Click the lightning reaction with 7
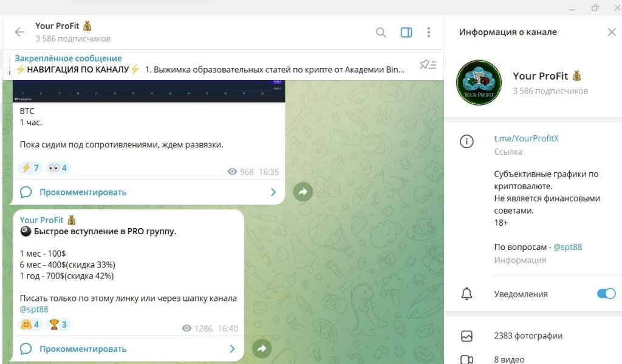The image size is (622, 364). point(30,168)
